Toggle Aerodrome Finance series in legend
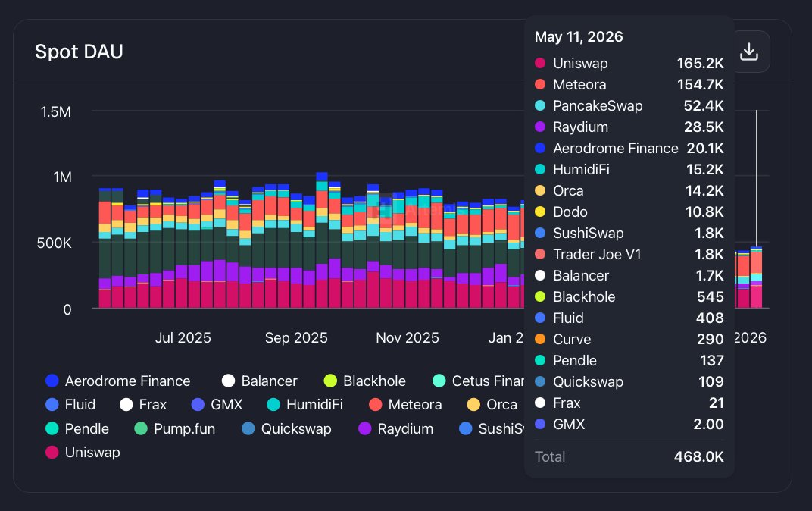Screen dimensions: 812x511 118,381
